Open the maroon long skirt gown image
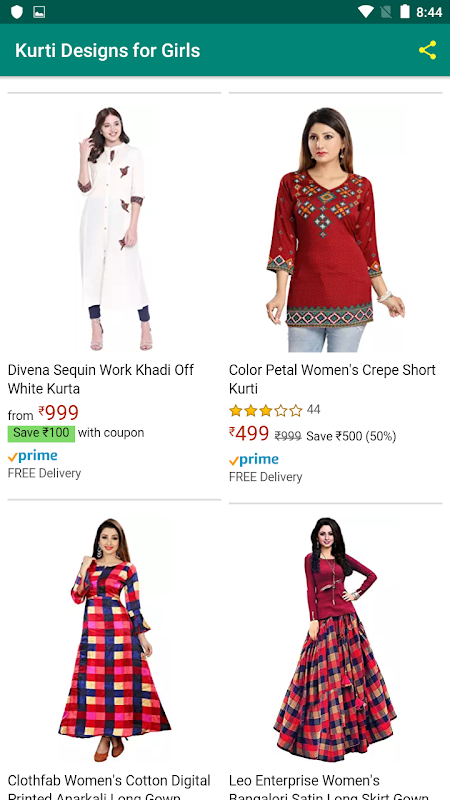450x800 pixels. coord(336,640)
